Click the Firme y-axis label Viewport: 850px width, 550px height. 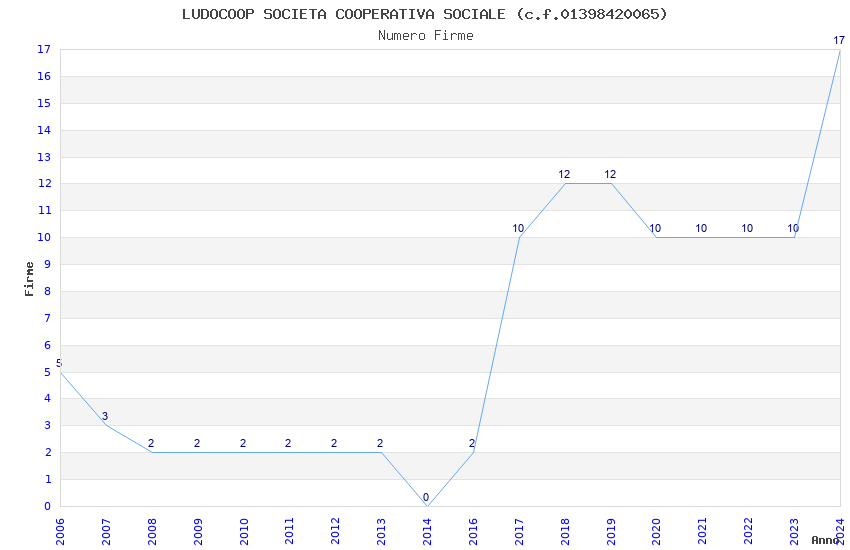click(29, 279)
